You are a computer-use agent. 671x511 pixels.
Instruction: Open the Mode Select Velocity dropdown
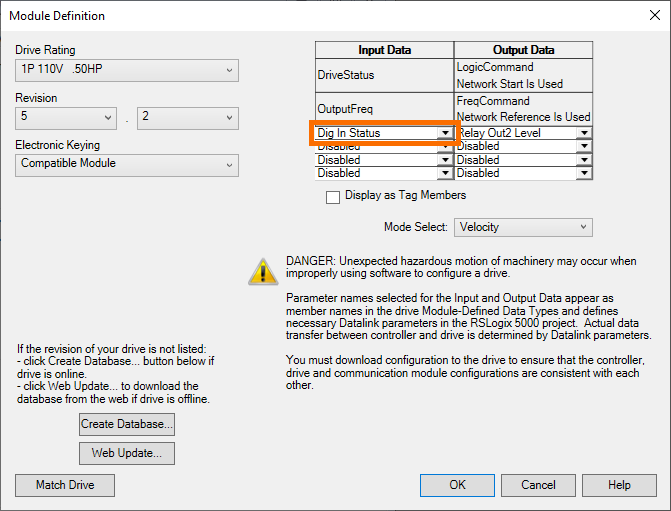[x=523, y=227]
